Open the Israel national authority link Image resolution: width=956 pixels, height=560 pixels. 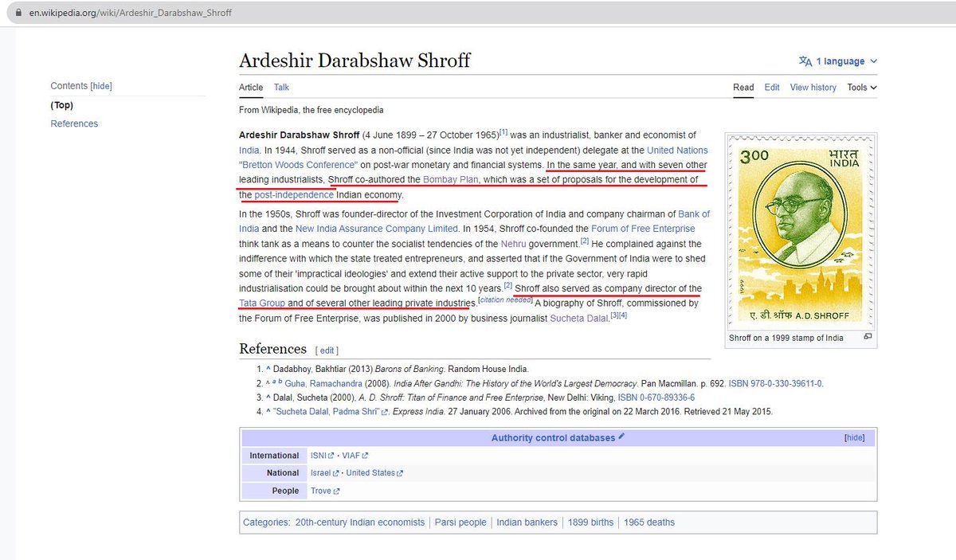325,473
